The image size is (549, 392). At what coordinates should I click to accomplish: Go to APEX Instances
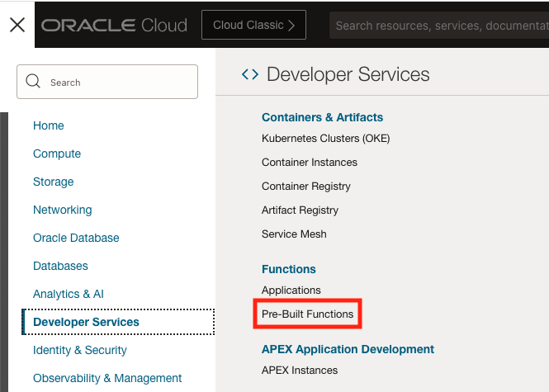300,370
